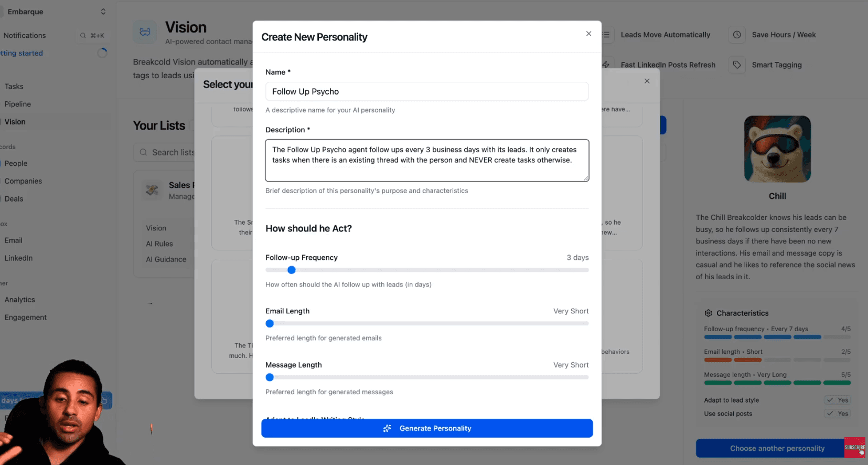The width and height of the screenshot is (868, 465).
Task: Click the Smart Tagging tag icon
Action: pos(737,65)
